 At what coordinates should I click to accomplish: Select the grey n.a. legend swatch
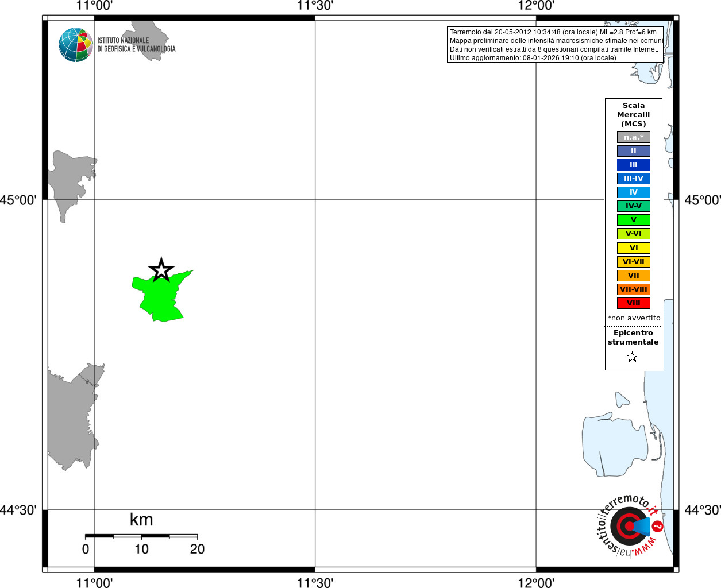click(634, 137)
